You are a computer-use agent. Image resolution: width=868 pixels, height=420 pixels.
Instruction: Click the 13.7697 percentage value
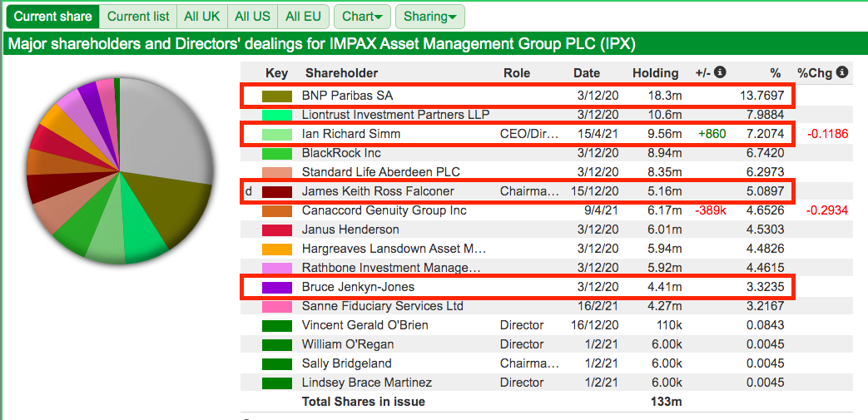[x=761, y=96]
